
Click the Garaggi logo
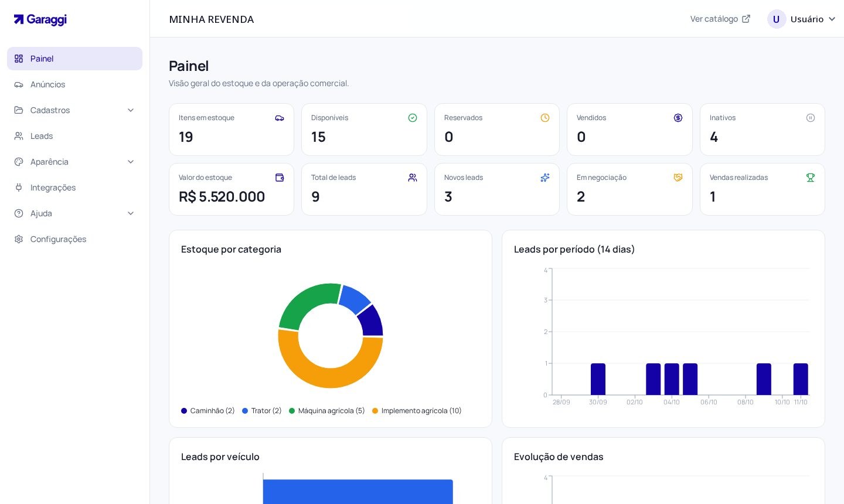point(40,19)
